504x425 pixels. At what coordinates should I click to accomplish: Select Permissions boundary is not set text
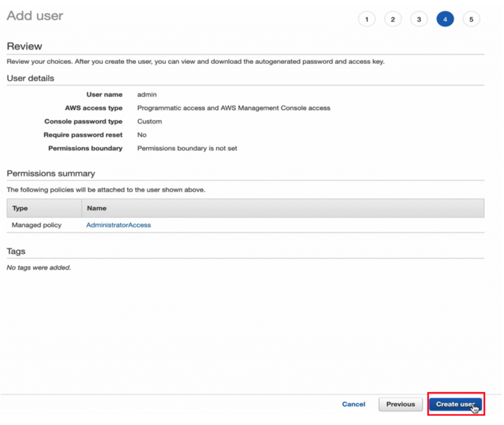point(187,148)
